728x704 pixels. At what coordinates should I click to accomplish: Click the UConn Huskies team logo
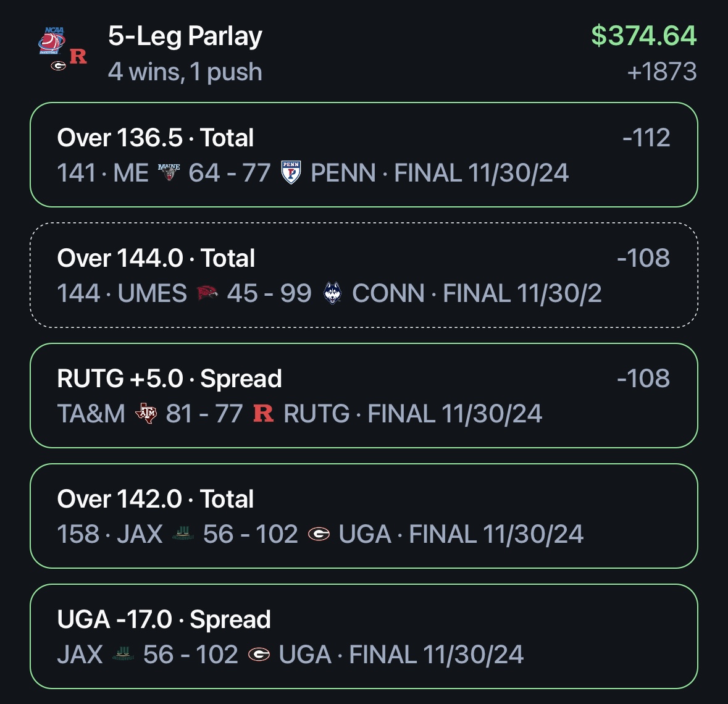click(332, 293)
